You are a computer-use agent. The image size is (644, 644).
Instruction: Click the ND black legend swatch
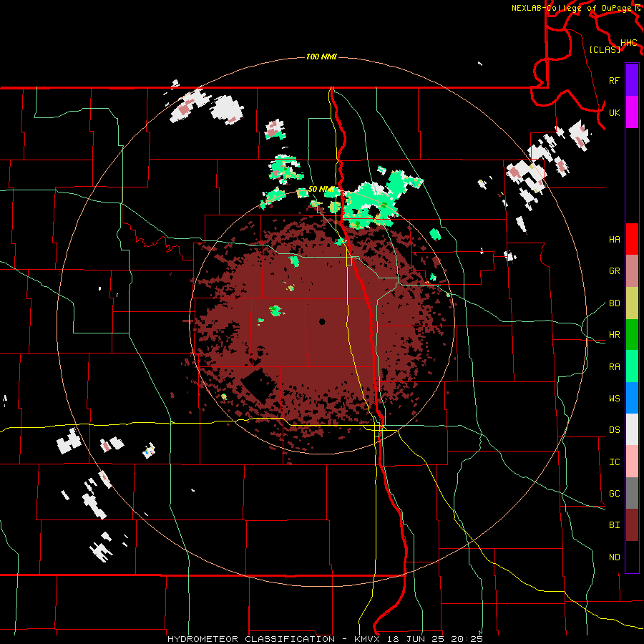pyautogui.click(x=632, y=557)
